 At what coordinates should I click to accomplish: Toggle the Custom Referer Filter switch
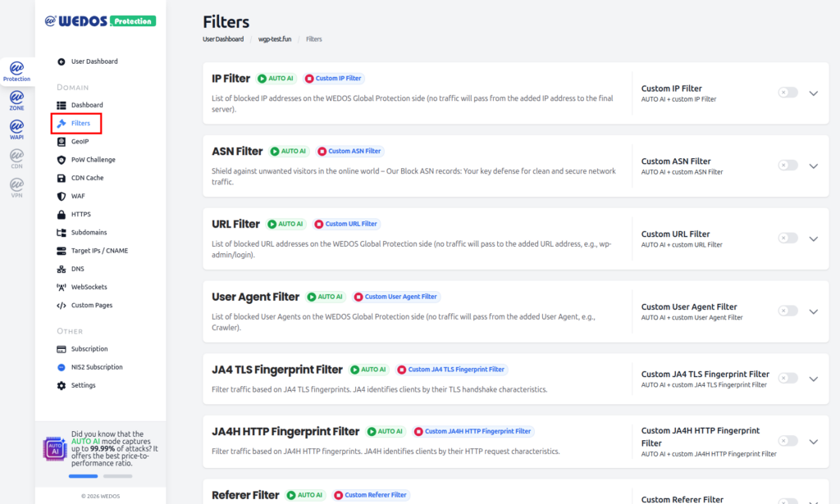[788, 501]
